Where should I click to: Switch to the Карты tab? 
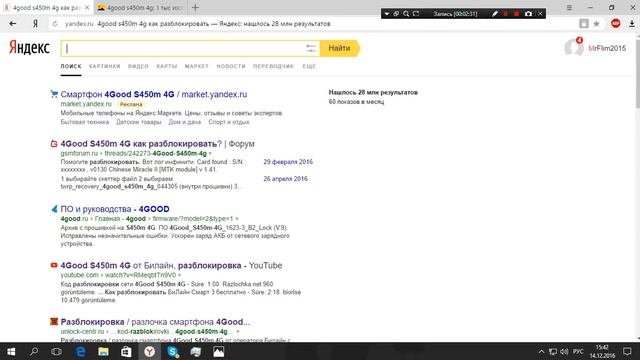pyautogui.click(x=167, y=66)
